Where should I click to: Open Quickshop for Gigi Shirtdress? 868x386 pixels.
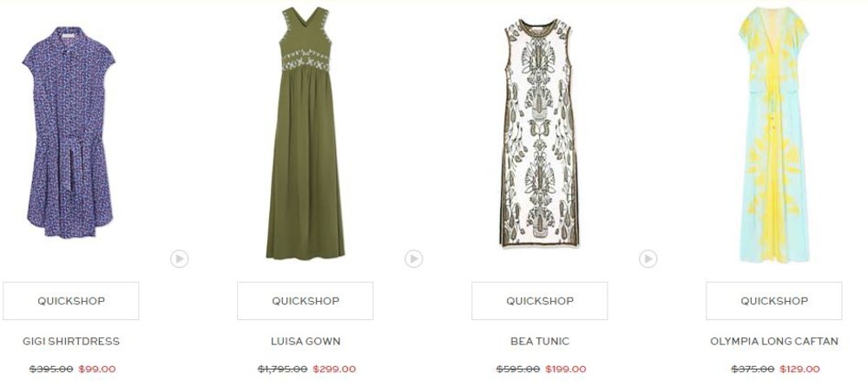click(x=71, y=301)
